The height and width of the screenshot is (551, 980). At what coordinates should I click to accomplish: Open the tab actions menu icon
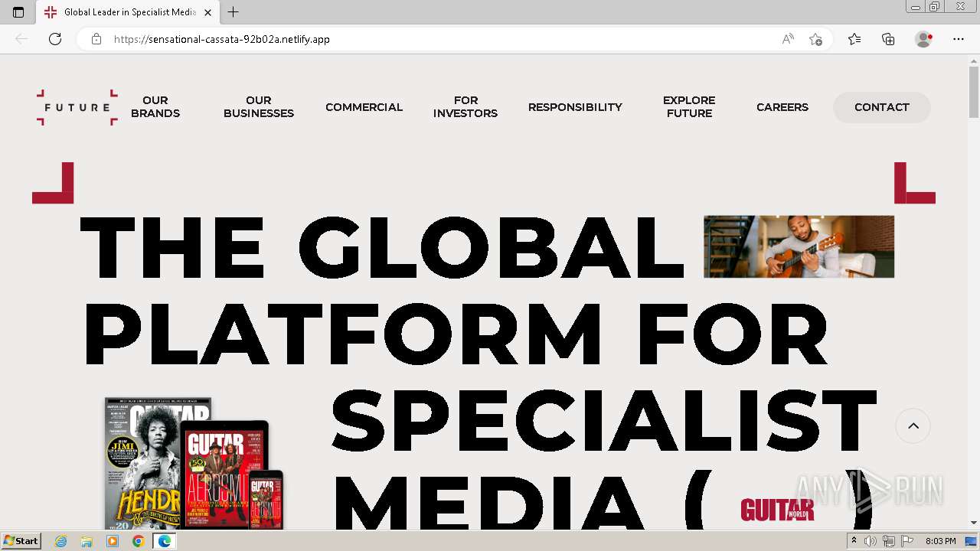click(x=18, y=12)
